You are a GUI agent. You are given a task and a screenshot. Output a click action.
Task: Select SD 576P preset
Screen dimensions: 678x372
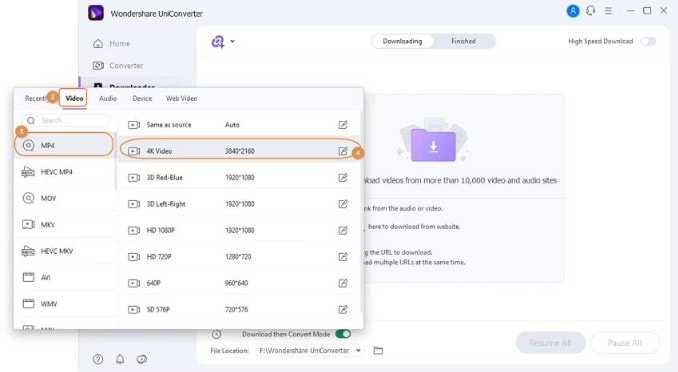point(239,309)
